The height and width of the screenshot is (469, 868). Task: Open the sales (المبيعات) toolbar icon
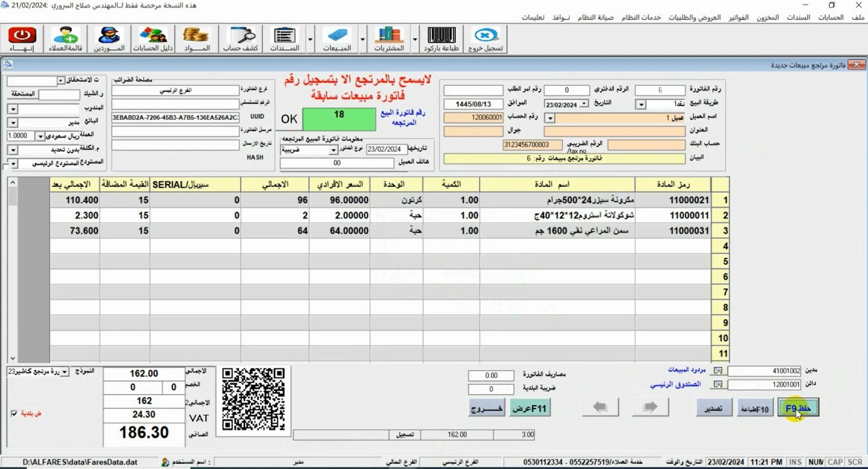337,39
